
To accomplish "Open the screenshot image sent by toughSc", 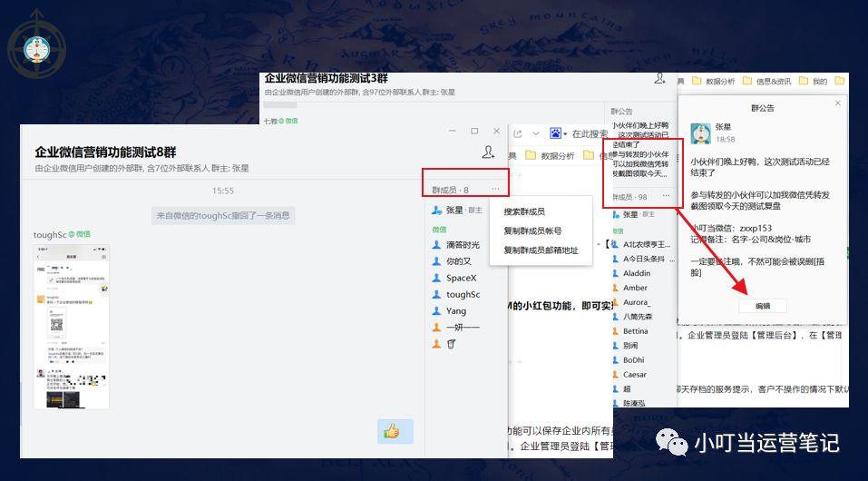I will tap(72, 327).
